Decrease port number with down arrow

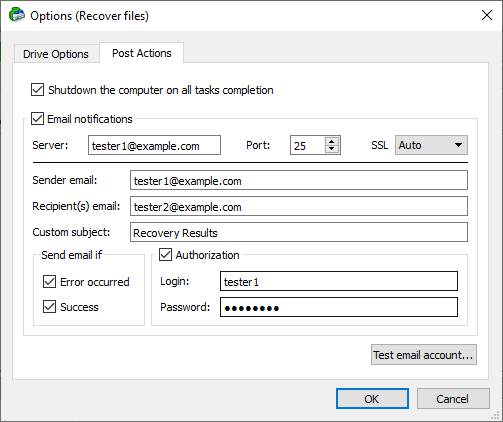tap(332, 149)
